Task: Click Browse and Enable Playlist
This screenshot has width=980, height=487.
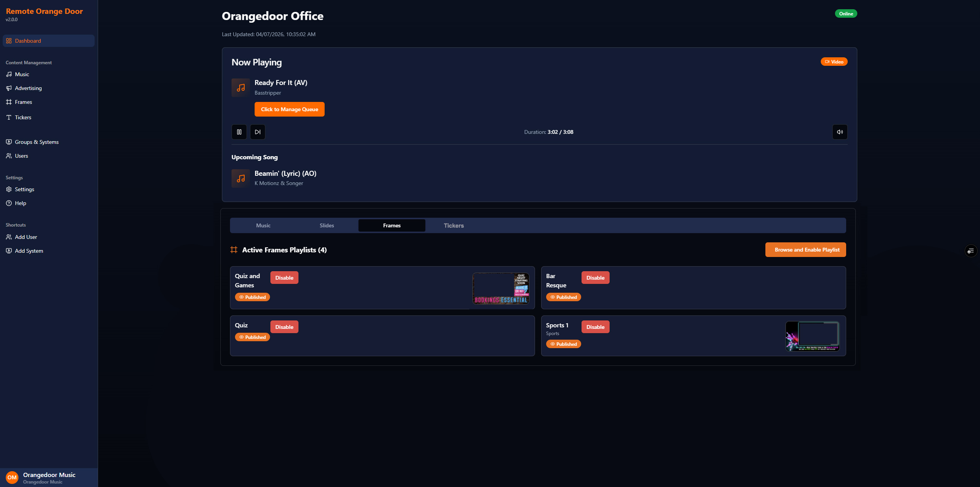Action: (x=805, y=250)
